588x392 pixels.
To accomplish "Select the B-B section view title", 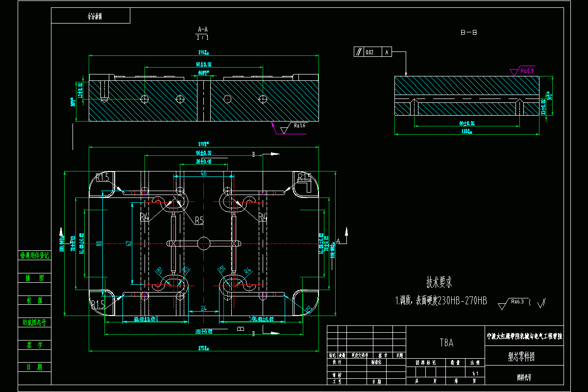I will (x=468, y=32).
